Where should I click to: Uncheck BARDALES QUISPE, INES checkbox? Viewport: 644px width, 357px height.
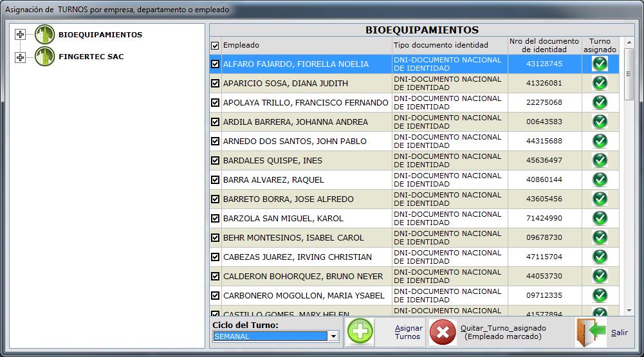216,161
